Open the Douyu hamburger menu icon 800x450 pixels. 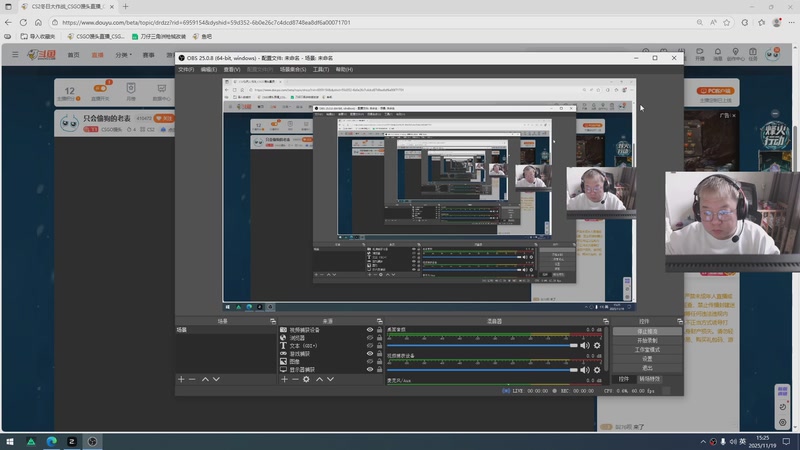tap(15, 54)
